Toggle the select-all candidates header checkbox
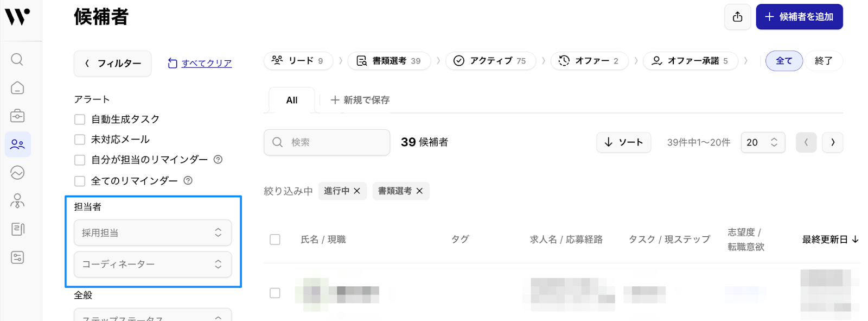This screenshot has width=868, height=321. click(275, 240)
